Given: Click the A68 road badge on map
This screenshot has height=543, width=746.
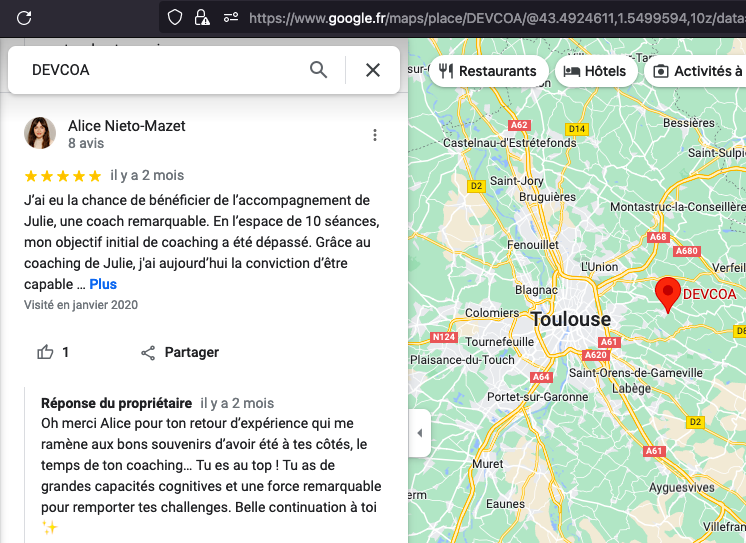Looking at the screenshot, I should [658, 237].
